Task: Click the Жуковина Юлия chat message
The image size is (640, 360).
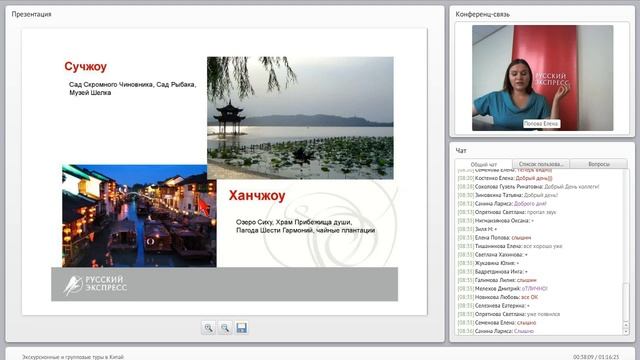Action: [x=488, y=263]
